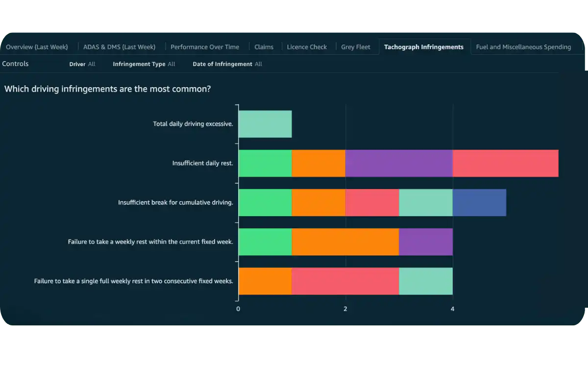Open the Grey Fleet tab

point(356,47)
